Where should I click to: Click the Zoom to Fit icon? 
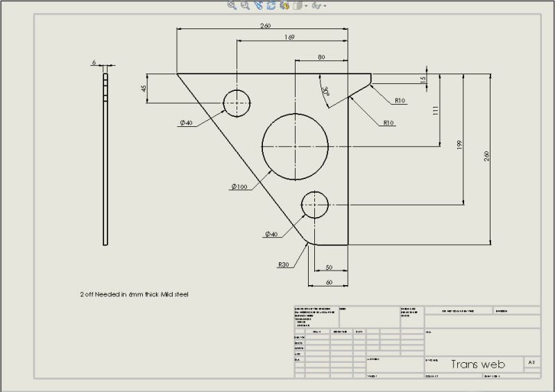[x=232, y=6]
